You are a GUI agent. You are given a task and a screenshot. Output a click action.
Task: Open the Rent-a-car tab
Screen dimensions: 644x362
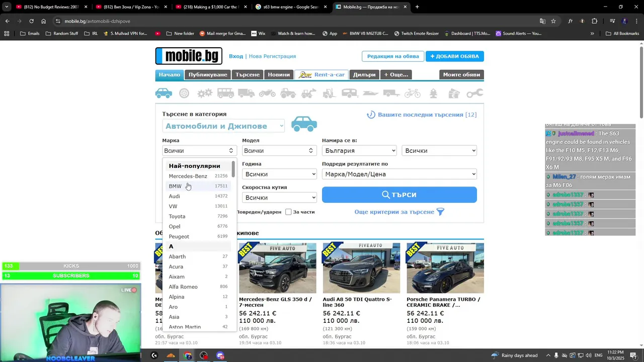click(x=321, y=74)
